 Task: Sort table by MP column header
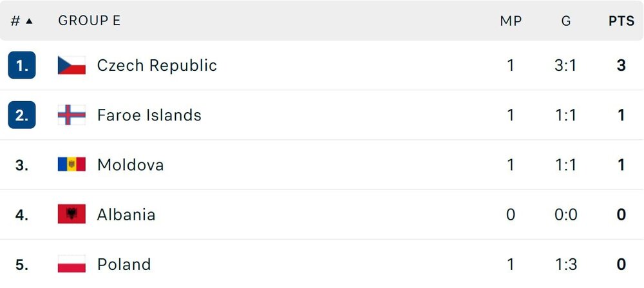(511, 21)
